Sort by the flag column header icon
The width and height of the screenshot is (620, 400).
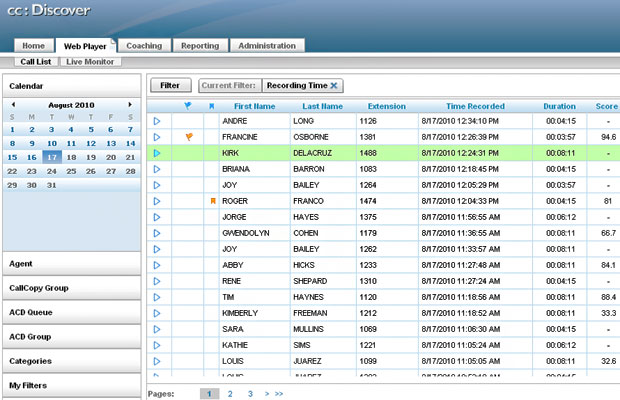pos(188,106)
